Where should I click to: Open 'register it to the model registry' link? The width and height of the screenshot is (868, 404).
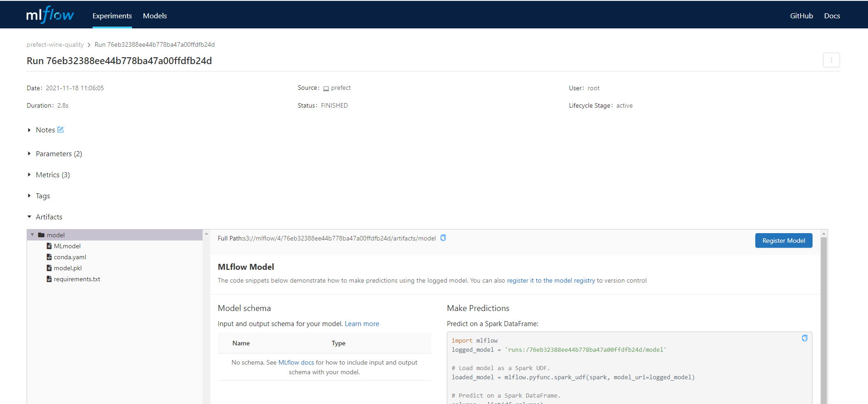pos(551,280)
